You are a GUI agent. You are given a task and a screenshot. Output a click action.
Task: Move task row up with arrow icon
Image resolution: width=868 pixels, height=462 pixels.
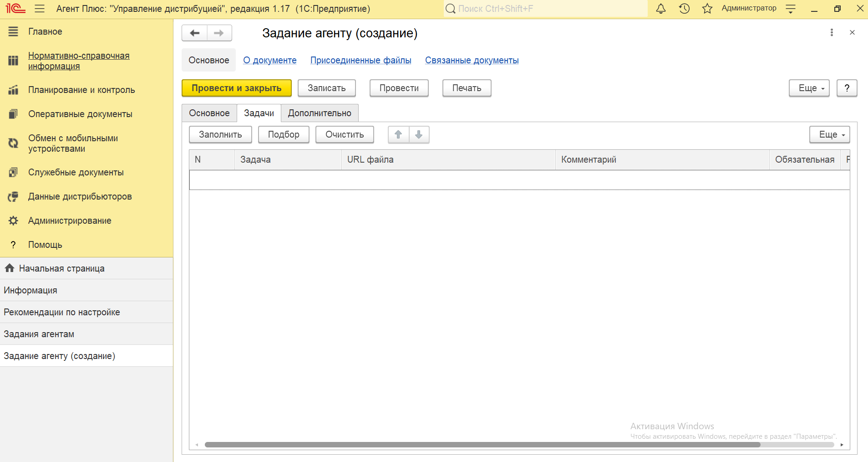point(398,134)
